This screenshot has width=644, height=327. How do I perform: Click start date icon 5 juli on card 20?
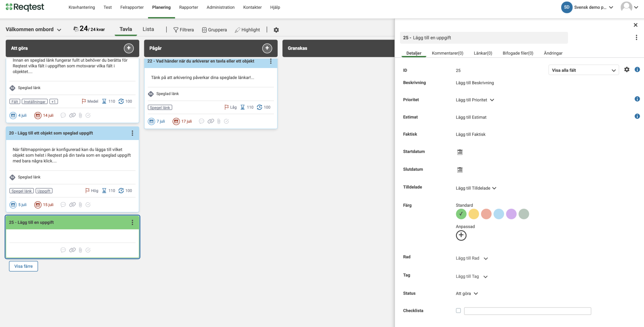pos(13,205)
